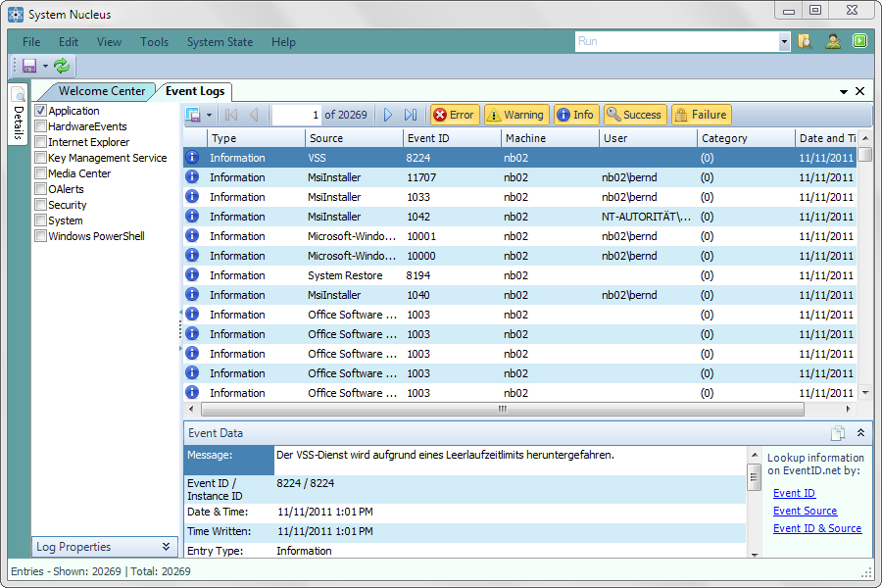Copy the Event Data details
882x588 pixels.
tap(838, 432)
